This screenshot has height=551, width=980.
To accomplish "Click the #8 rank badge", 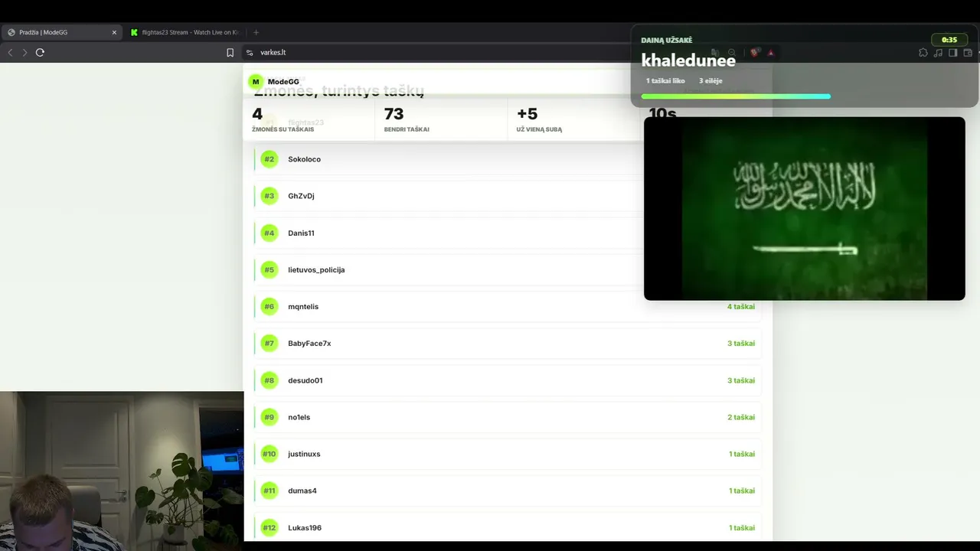I will click(x=269, y=380).
